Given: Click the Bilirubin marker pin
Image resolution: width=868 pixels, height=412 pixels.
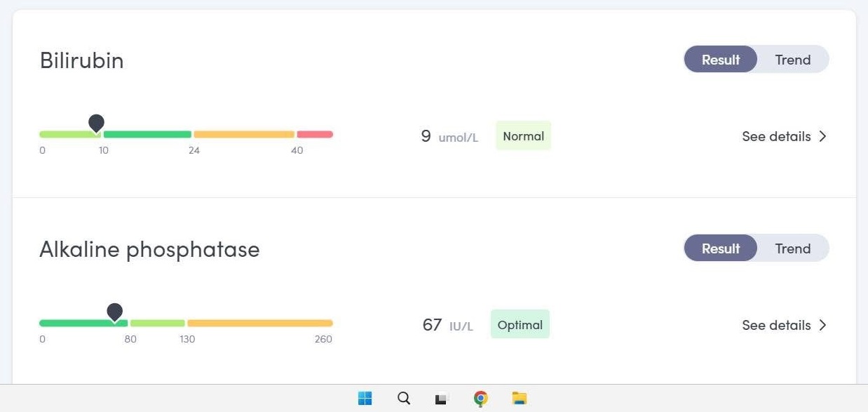Looking at the screenshot, I should click(x=96, y=123).
